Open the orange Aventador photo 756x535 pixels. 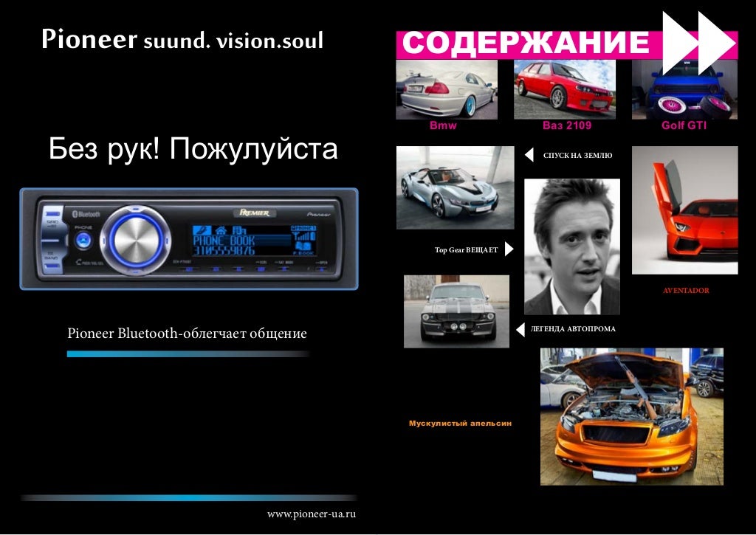click(x=684, y=210)
